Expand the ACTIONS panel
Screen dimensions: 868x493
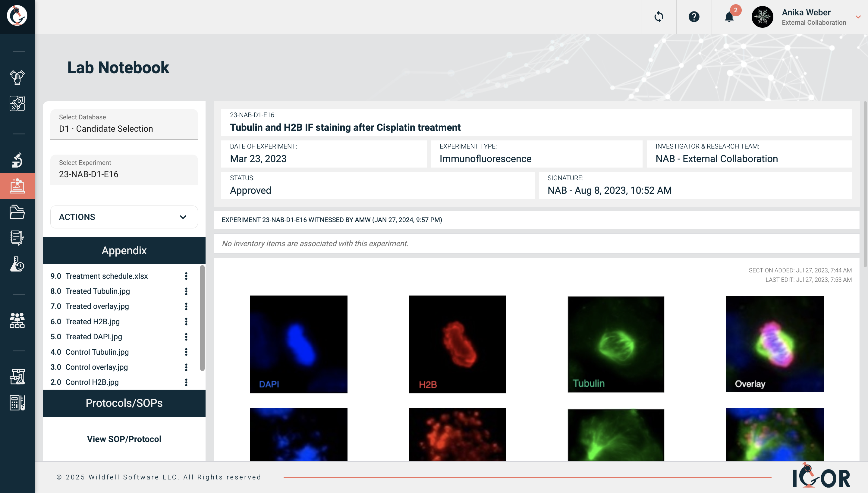tap(124, 217)
